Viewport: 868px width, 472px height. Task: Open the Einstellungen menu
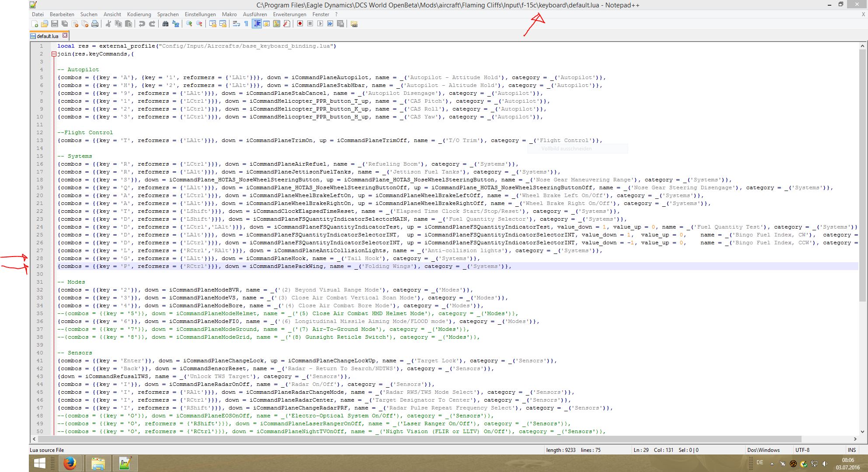pyautogui.click(x=200, y=14)
